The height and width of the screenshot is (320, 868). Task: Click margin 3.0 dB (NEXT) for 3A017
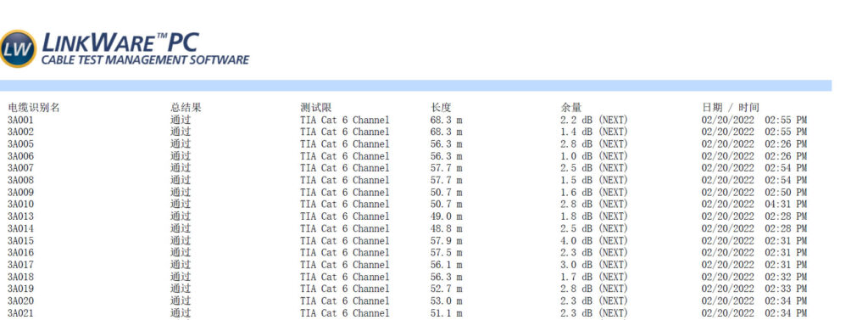tap(594, 265)
